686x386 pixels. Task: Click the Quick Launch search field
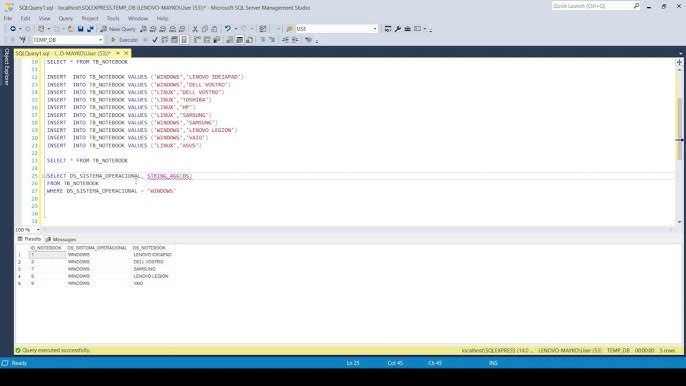click(592, 6)
